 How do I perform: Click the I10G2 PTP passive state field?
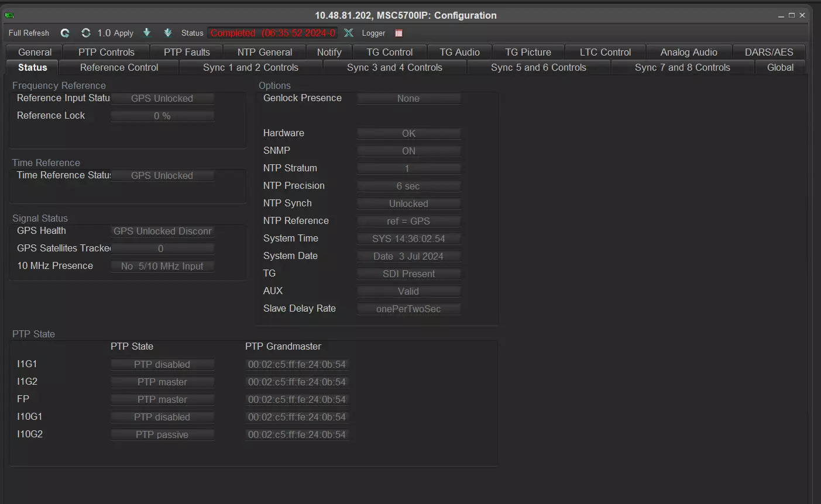click(x=162, y=434)
